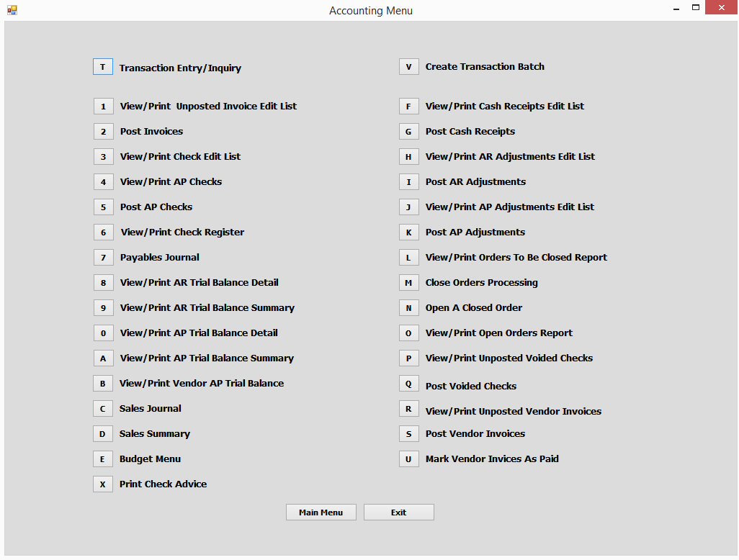The width and height of the screenshot is (739, 560).
Task: Click the Exit button
Action: [399, 512]
